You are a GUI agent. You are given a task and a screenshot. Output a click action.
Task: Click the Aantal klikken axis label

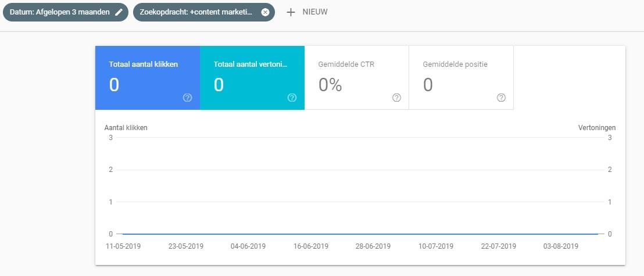(126, 128)
